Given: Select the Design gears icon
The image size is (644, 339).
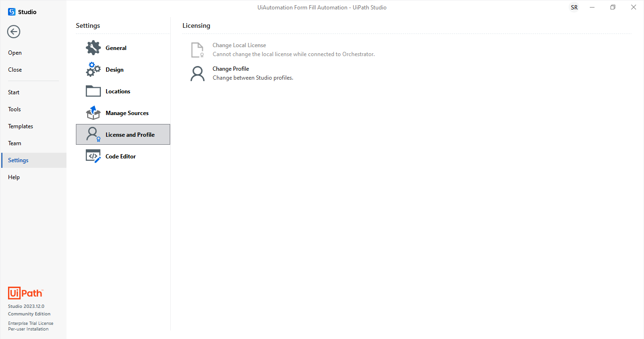Looking at the screenshot, I should click(x=93, y=69).
